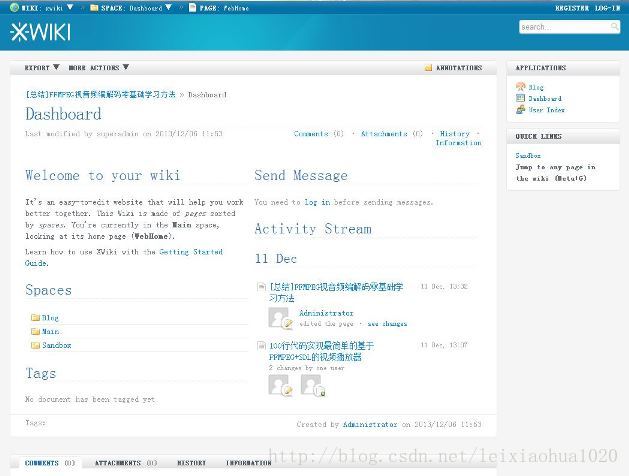Click the Welcome to your wiki heading

(103, 175)
